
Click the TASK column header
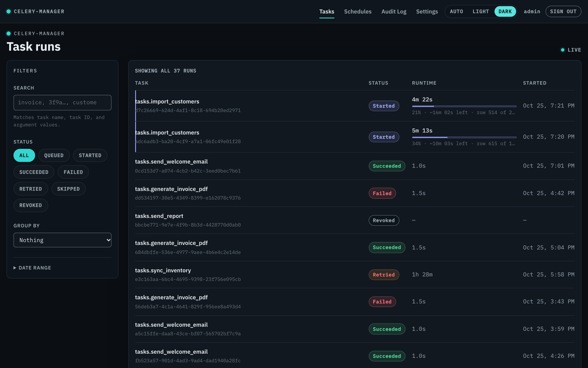tap(142, 83)
